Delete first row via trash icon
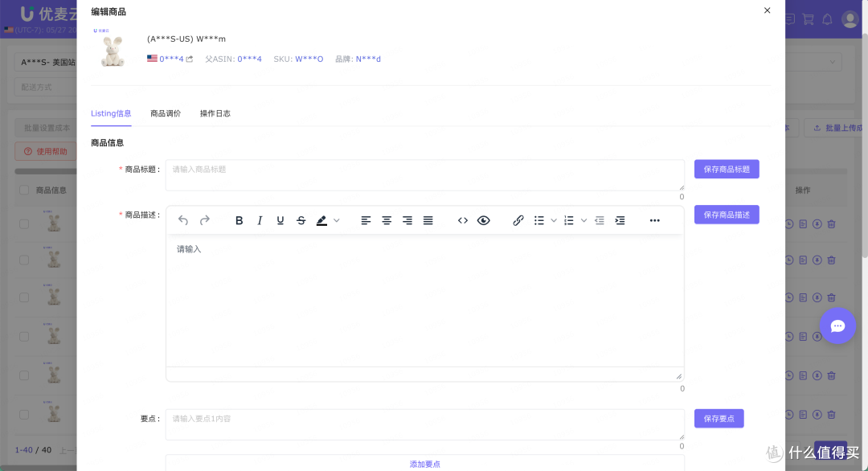Image resolution: width=868 pixels, height=471 pixels. tap(832, 224)
